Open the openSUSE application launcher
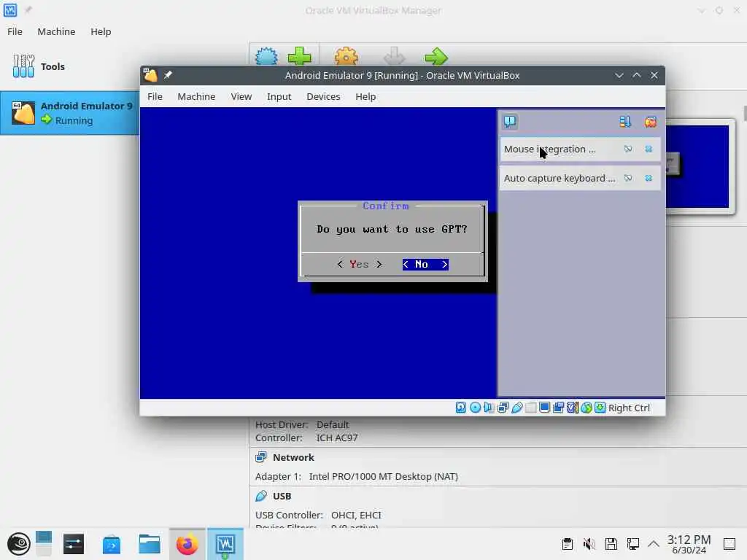Image resolution: width=747 pixels, height=560 pixels. (18, 544)
